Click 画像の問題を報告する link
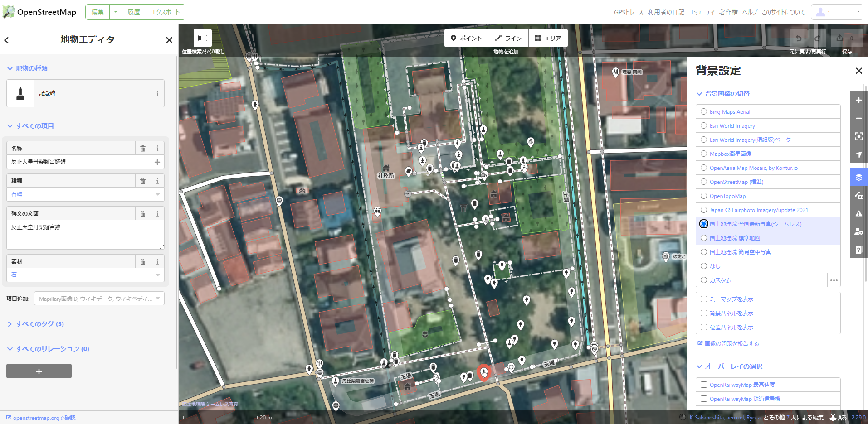Screen dimensions: 868x424 point(731,344)
